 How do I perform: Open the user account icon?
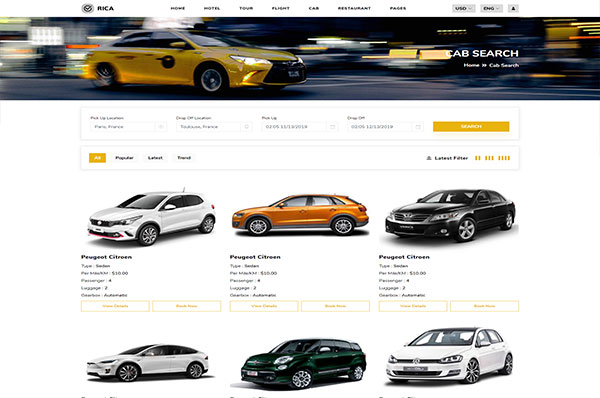(x=513, y=8)
